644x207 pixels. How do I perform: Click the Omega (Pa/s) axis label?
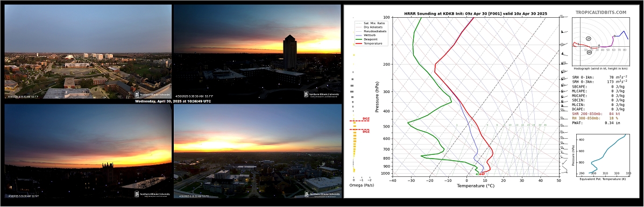pyautogui.click(x=360, y=185)
